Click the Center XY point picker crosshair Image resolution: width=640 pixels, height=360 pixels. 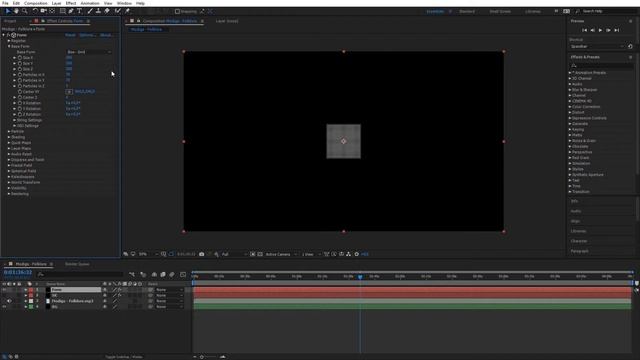[69, 92]
